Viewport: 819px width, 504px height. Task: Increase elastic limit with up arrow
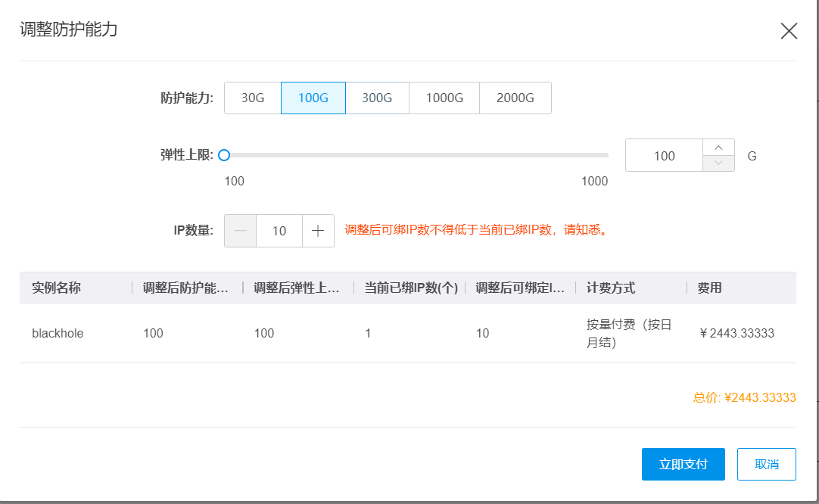point(718,148)
